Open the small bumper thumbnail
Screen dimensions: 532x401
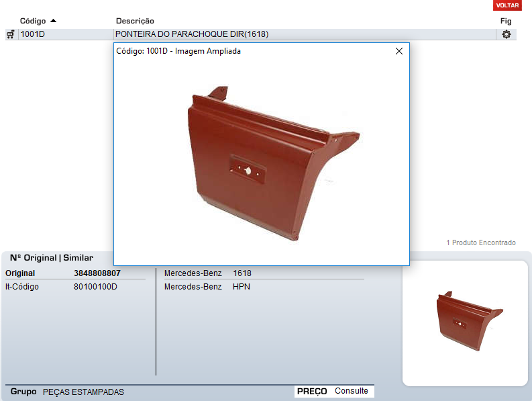tap(464, 322)
